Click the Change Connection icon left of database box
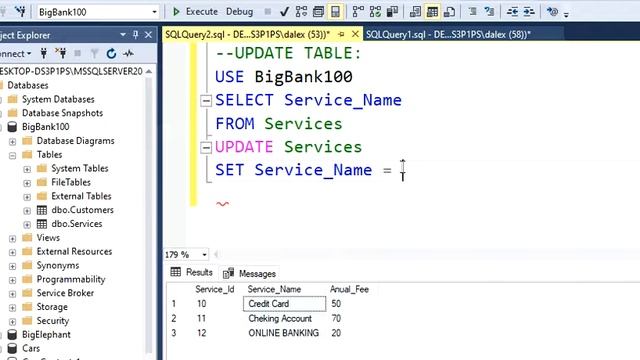The width and height of the screenshot is (640, 360). coord(20,11)
